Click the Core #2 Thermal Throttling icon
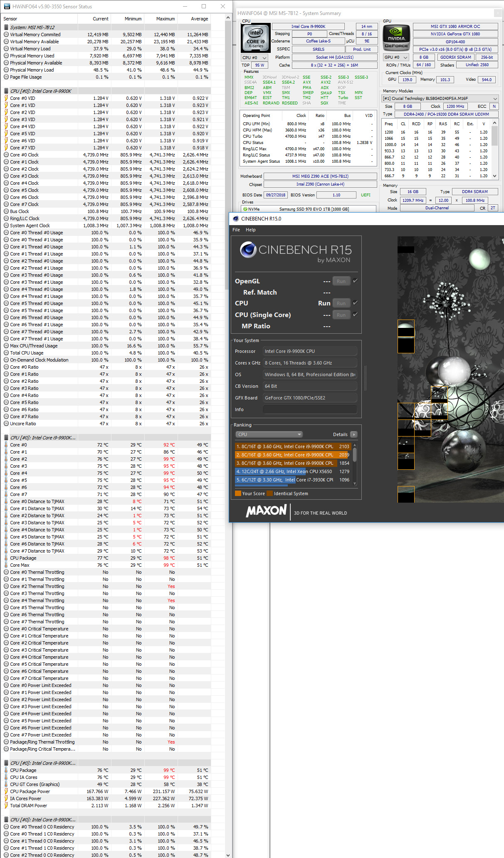504x858 pixels. point(6,586)
